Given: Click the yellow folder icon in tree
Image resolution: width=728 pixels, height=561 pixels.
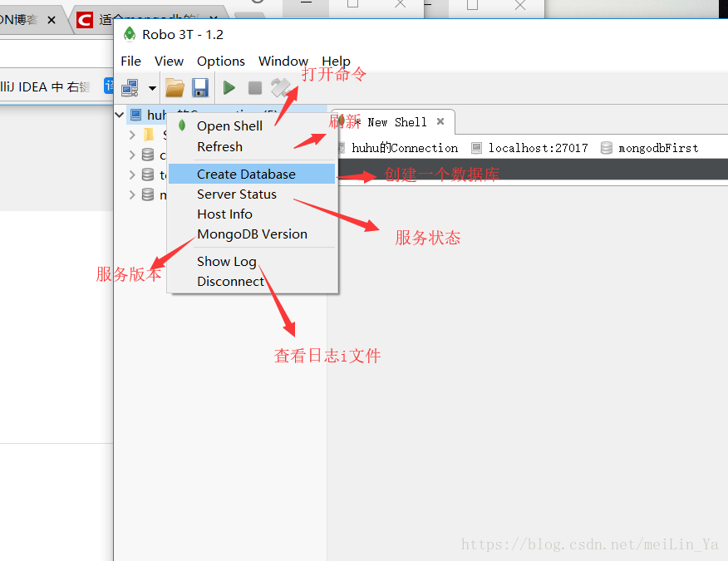Looking at the screenshot, I should point(149,135).
